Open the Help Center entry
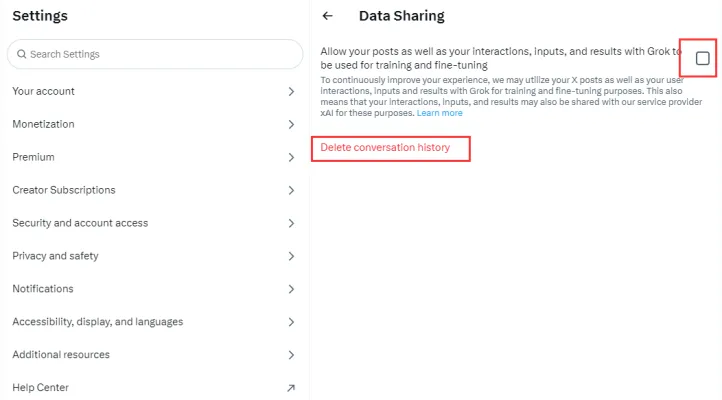The image size is (722, 400). tap(40, 388)
